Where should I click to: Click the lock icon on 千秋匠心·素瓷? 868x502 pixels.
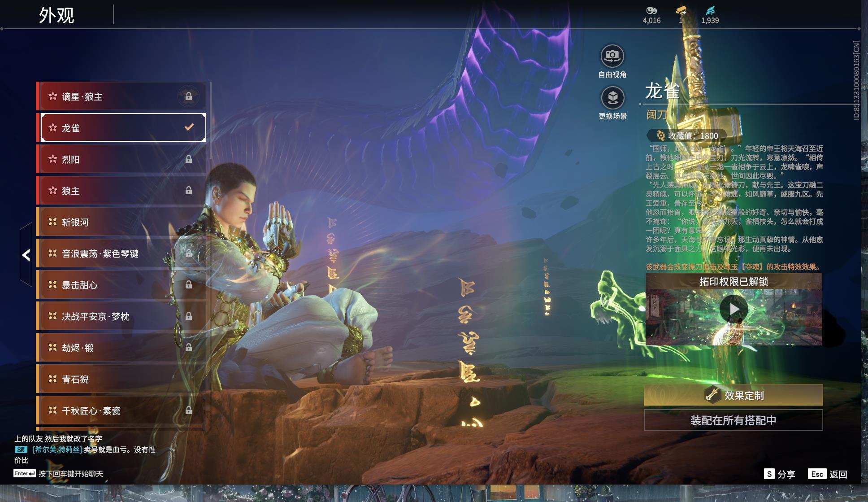pyautogui.click(x=189, y=410)
